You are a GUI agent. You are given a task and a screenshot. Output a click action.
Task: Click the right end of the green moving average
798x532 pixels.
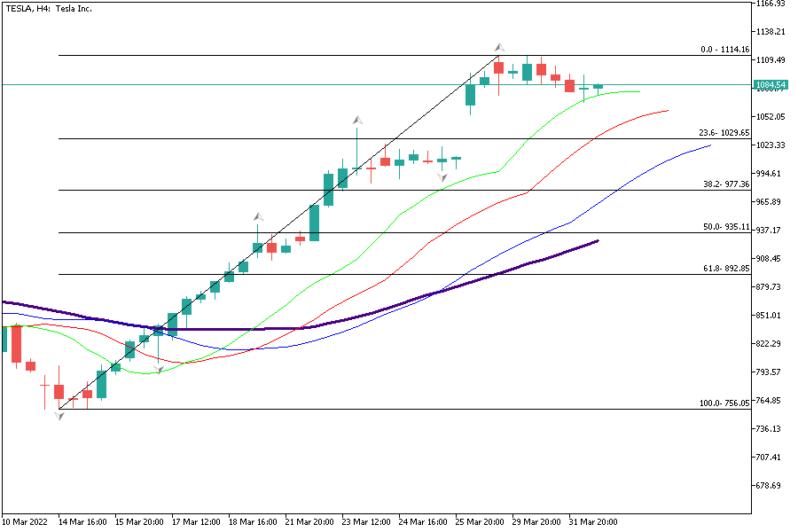pos(637,91)
